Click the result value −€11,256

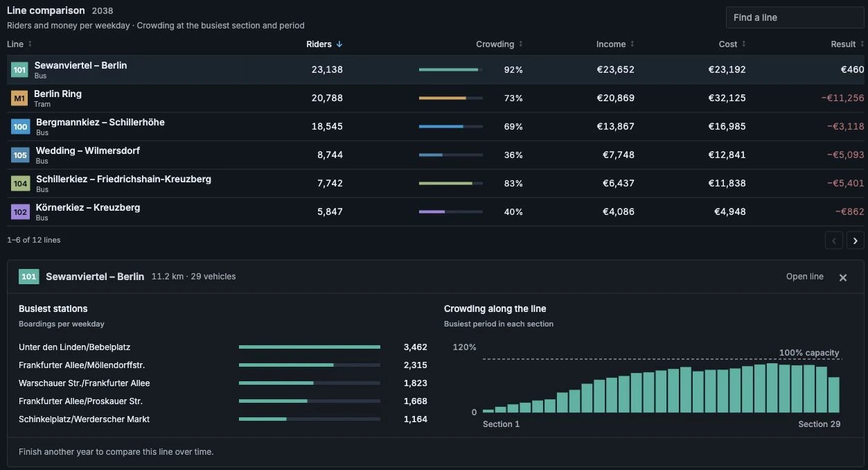(x=842, y=98)
